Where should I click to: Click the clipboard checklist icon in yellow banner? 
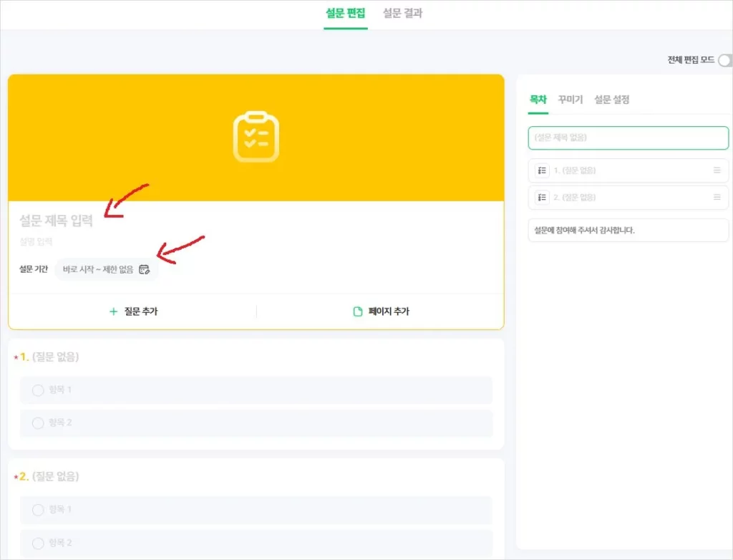tap(256, 137)
